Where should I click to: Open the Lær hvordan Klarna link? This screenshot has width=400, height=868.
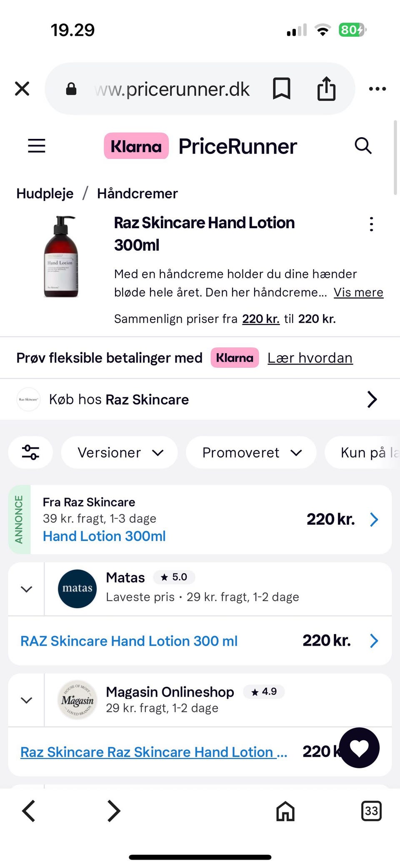pyautogui.click(x=310, y=358)
